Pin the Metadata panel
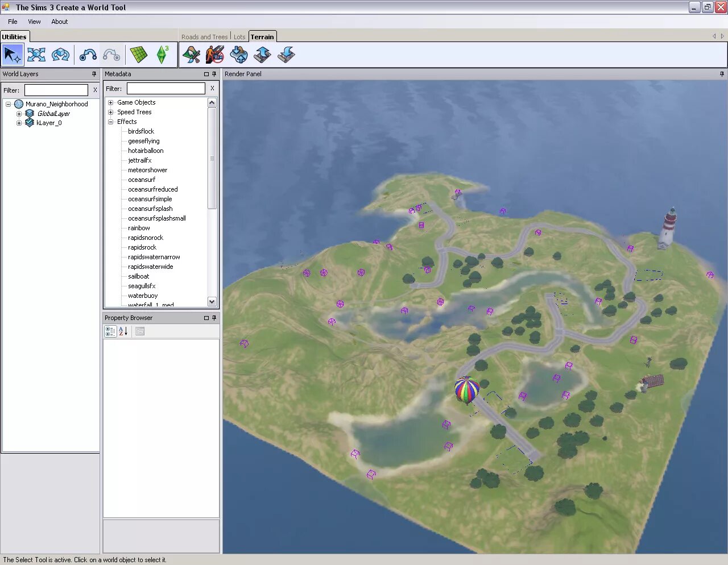The image size is (728, 565). click(214, 74)
